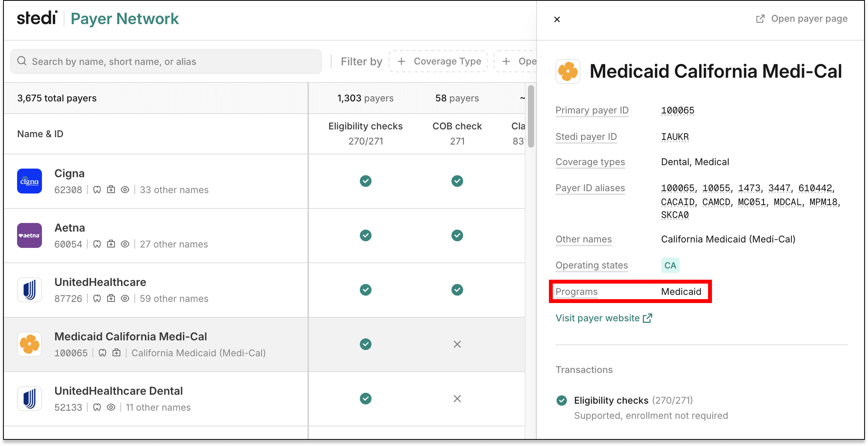Click the CA operating state badge
This screenshot has height=446, width=868.
pos(670,265)
